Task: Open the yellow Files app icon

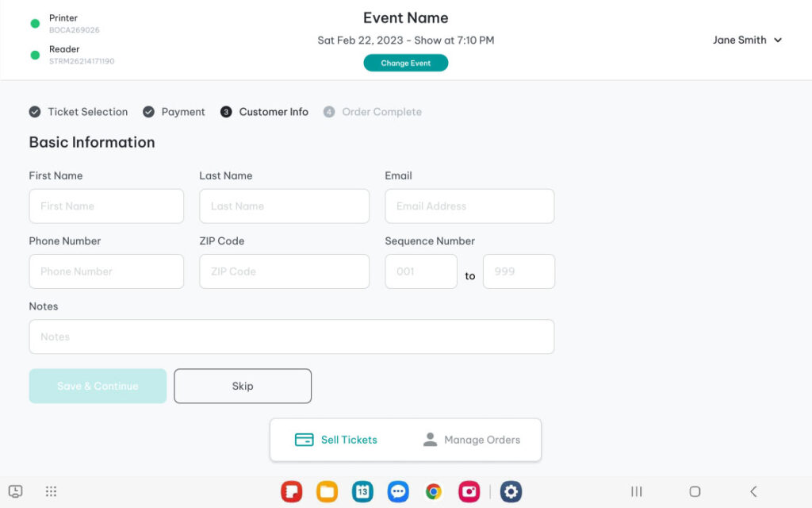Action: (327, 492)
